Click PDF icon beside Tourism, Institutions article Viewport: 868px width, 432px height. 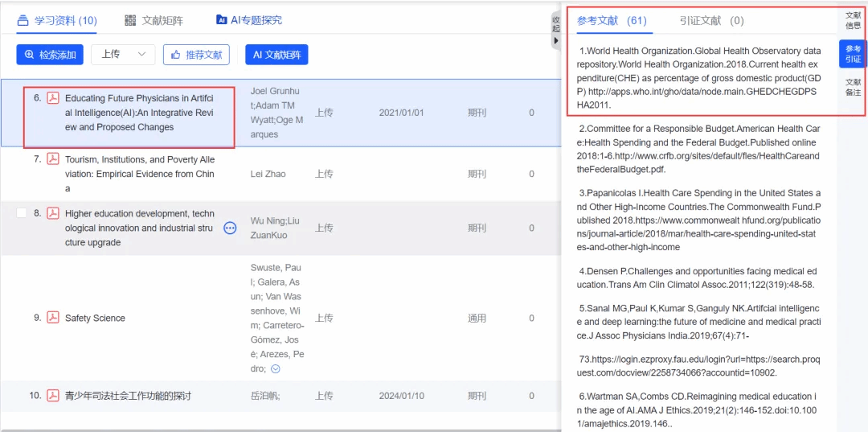53,159
